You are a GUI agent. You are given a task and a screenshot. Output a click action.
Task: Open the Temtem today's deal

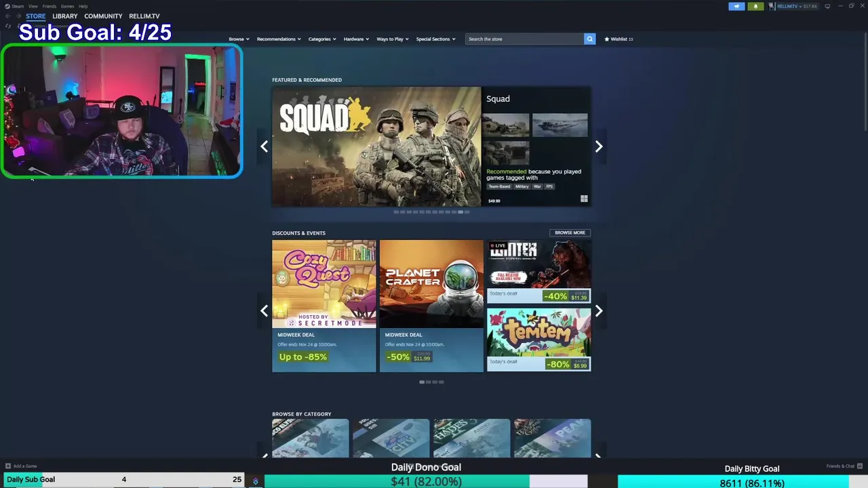(x=538, y=340)
